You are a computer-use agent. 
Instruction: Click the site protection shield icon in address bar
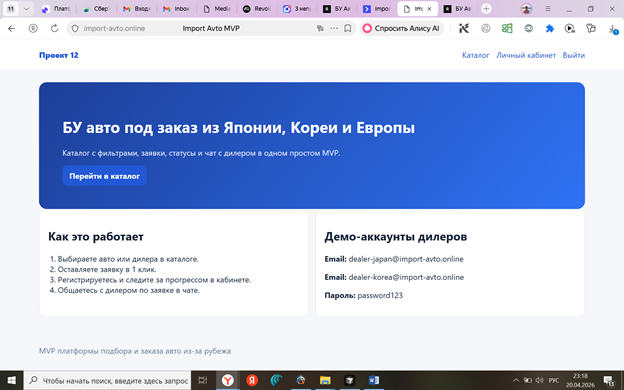point(74,28)
